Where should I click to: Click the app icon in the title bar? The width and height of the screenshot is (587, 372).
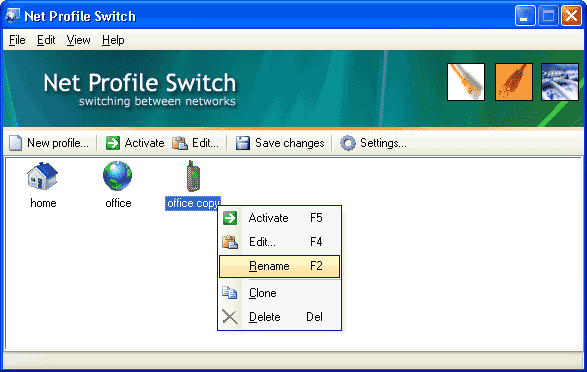pyautogui.click(x=12, y=16)
